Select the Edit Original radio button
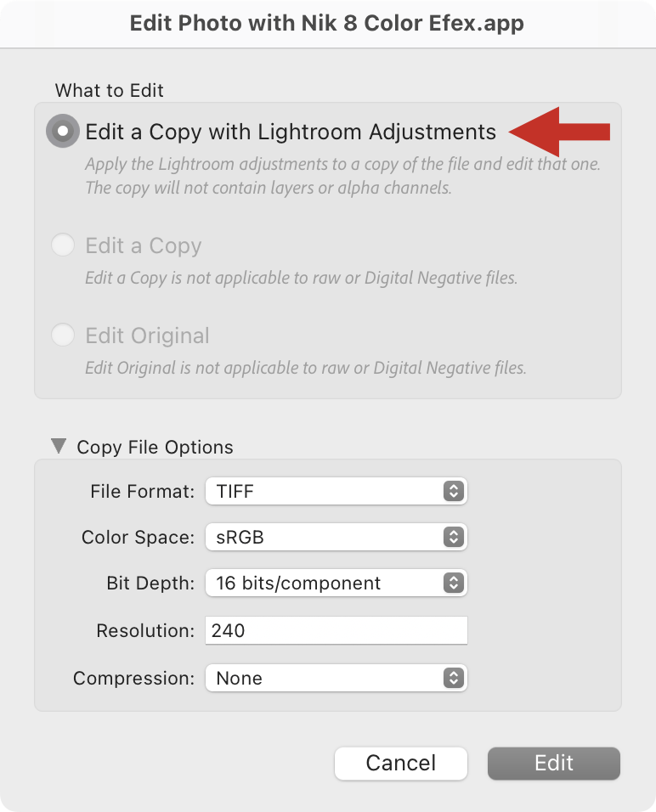 pos(63,335)
